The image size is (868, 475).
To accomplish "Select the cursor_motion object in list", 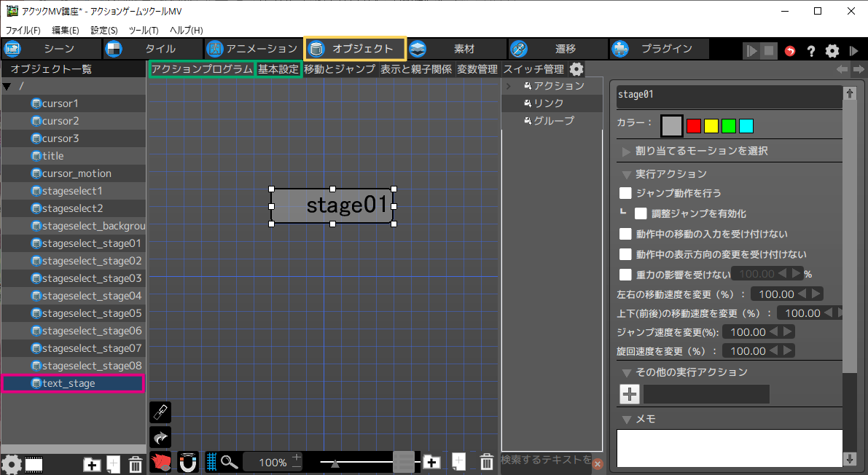I will click(x=77, y=173).
